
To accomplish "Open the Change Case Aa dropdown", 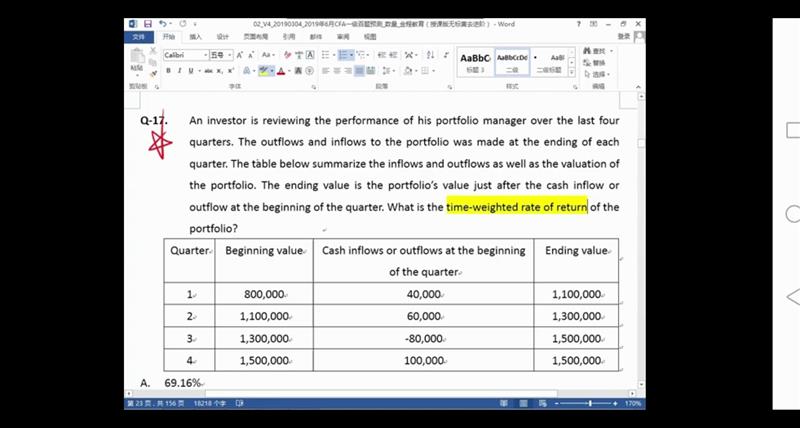I will tap(268, 55).
